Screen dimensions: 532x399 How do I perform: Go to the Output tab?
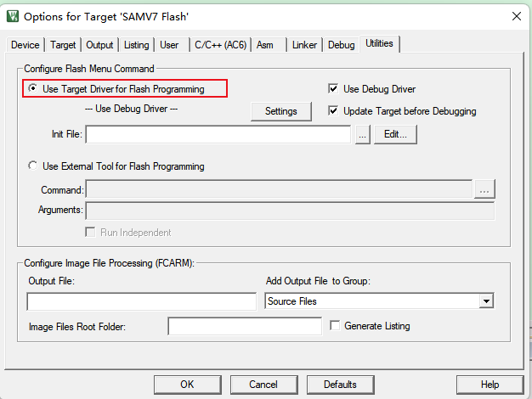[x=99, y=45]
